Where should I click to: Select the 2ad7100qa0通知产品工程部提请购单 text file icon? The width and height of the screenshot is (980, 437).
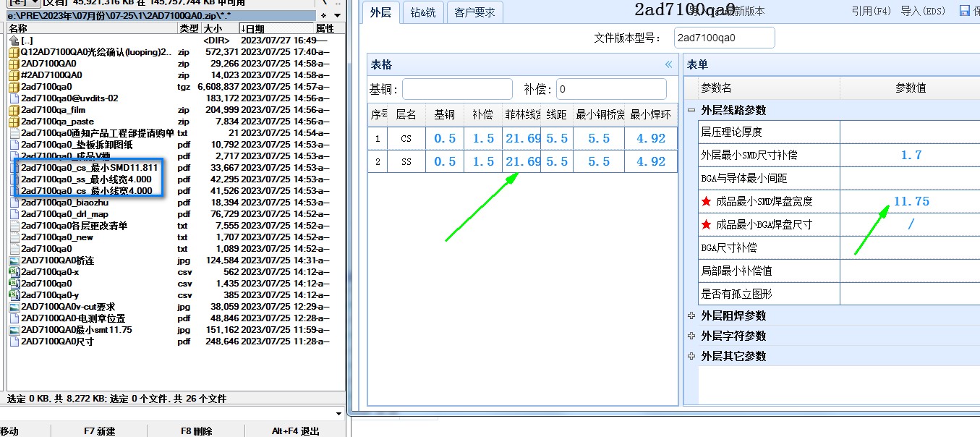pos(14,133)
